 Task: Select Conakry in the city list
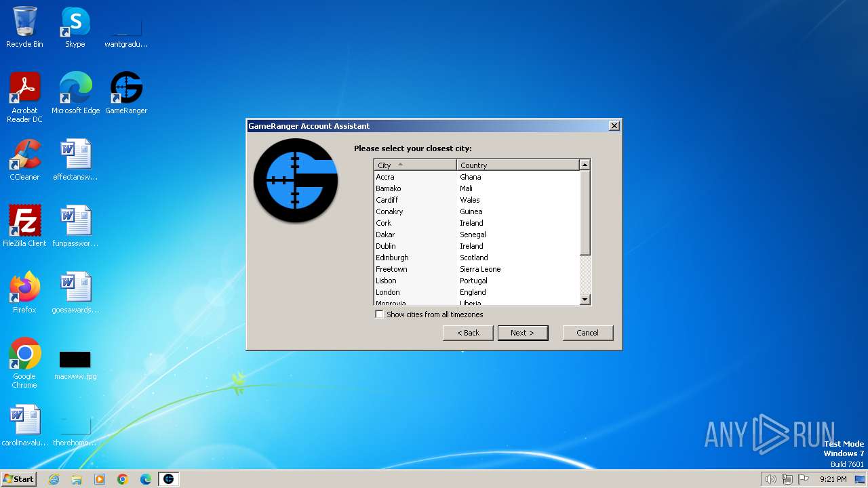pos(389,211)
